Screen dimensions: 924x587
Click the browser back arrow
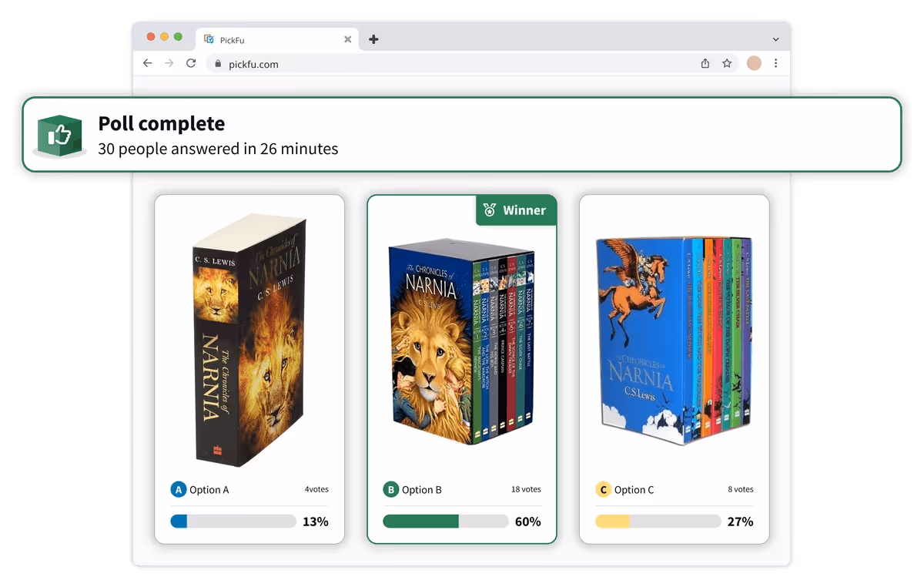[x=148, y=64]
